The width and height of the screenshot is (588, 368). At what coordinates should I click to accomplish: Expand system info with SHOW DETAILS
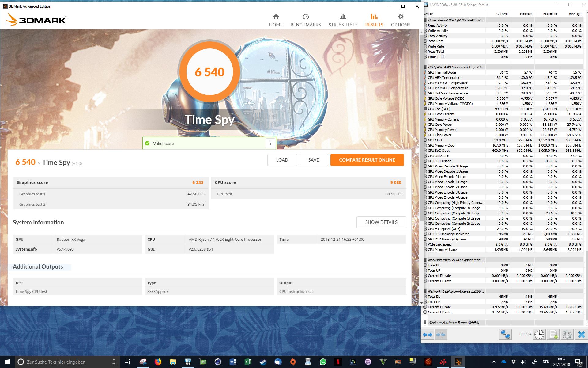point(381,222)
